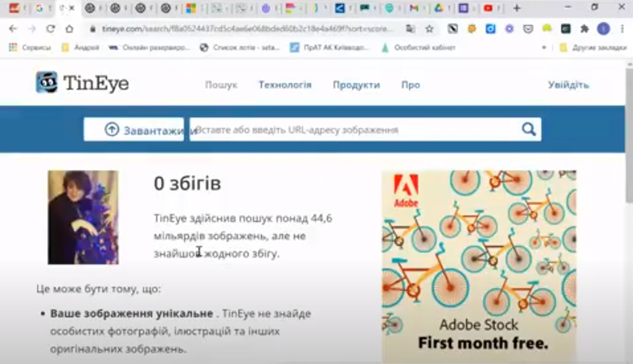Open the orange extension icon

pos(472,28)
